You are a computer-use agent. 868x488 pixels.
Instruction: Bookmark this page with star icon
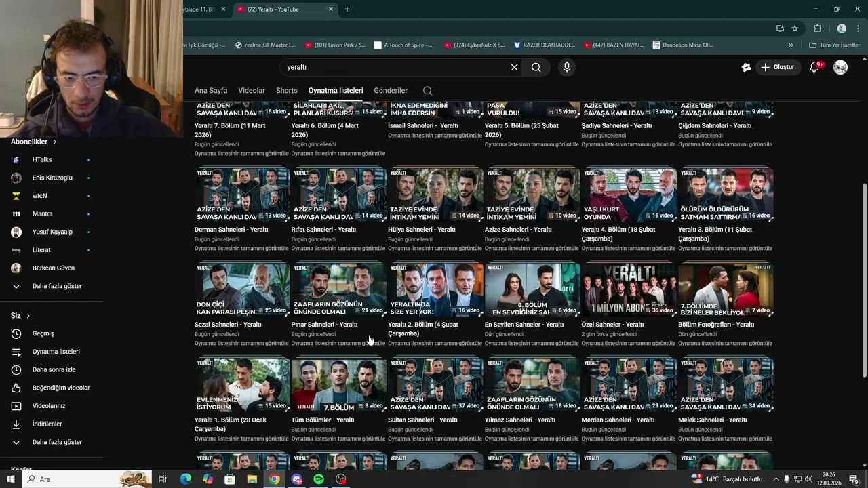(x=795, y=28)
